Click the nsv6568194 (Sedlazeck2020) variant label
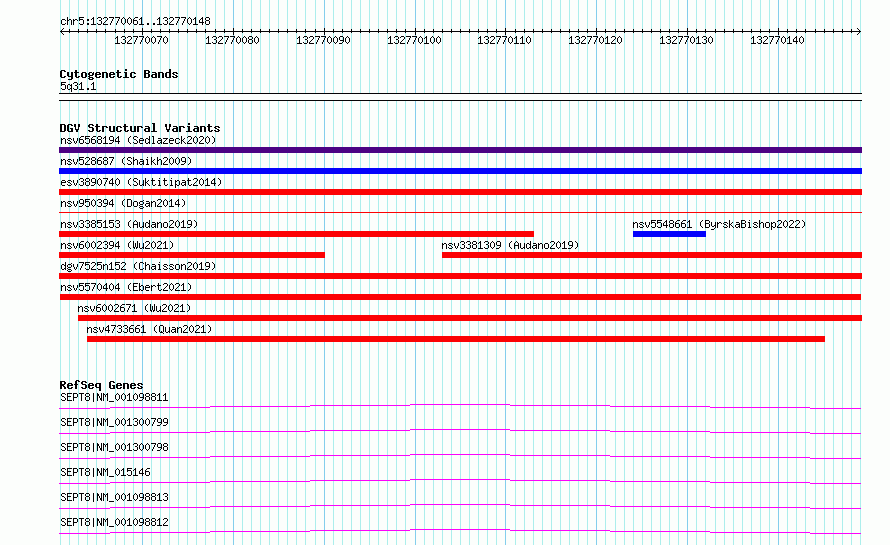 (138, 140)
